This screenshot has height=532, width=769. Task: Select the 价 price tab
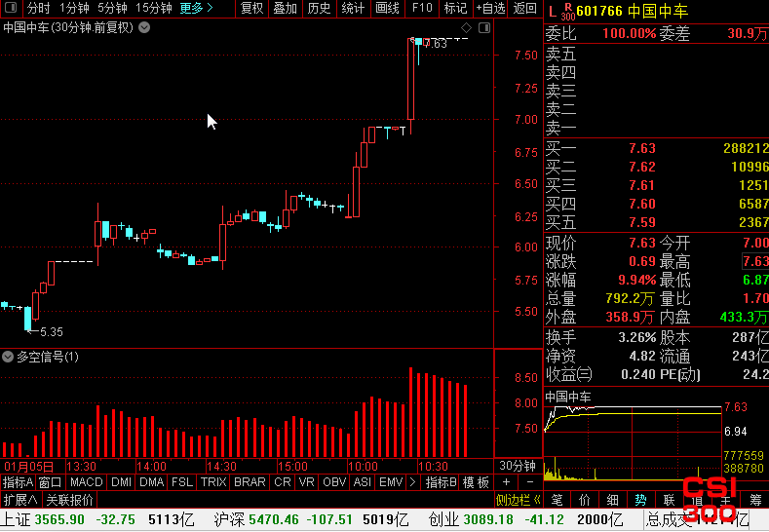pyautogui.click(x=585, y=500)
